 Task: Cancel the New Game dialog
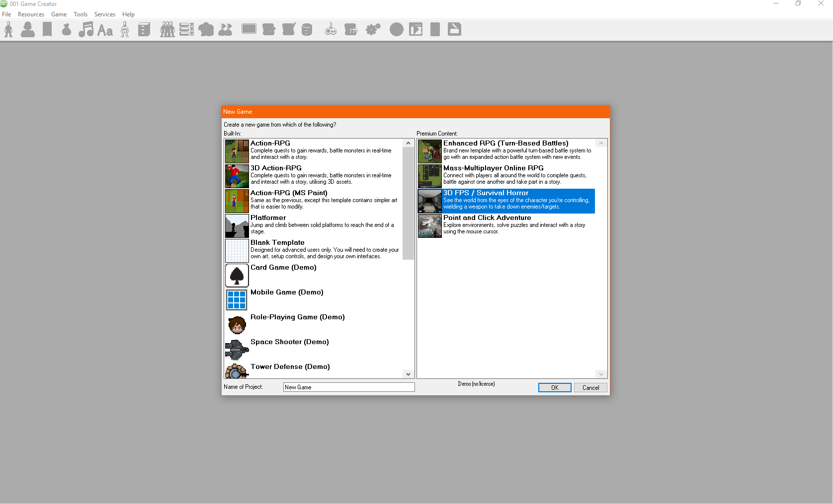pyautogui.click(x=590, y=388)
